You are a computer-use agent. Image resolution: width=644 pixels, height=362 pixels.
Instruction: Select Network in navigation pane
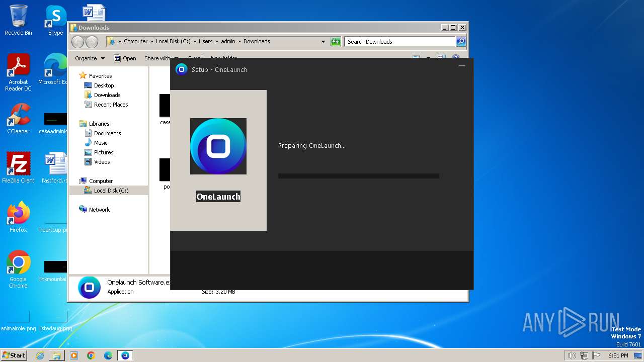click(x=99, y=210)
